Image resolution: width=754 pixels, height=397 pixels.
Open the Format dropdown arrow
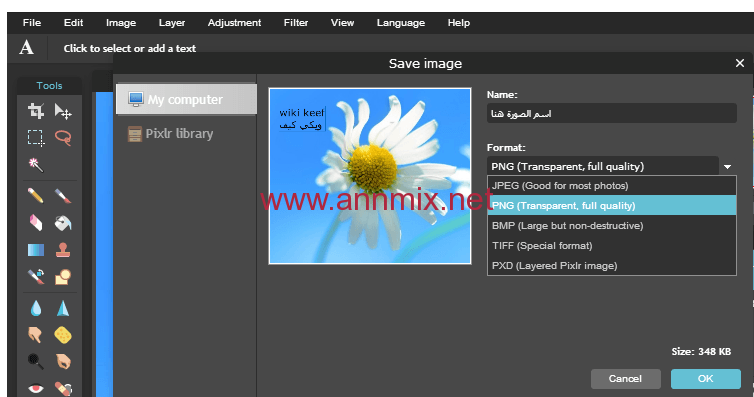pyautogui.click(x=728, y=167)
